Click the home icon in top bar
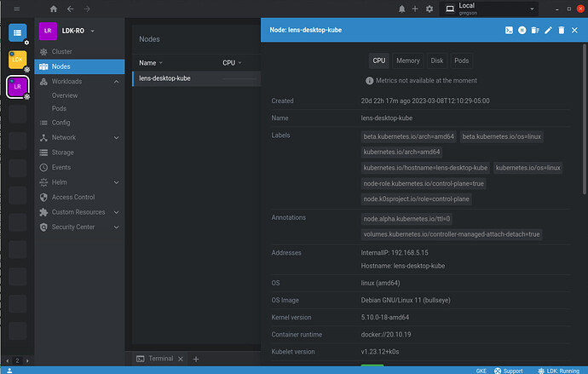This screenshot has height=374, width=588. 55,9
